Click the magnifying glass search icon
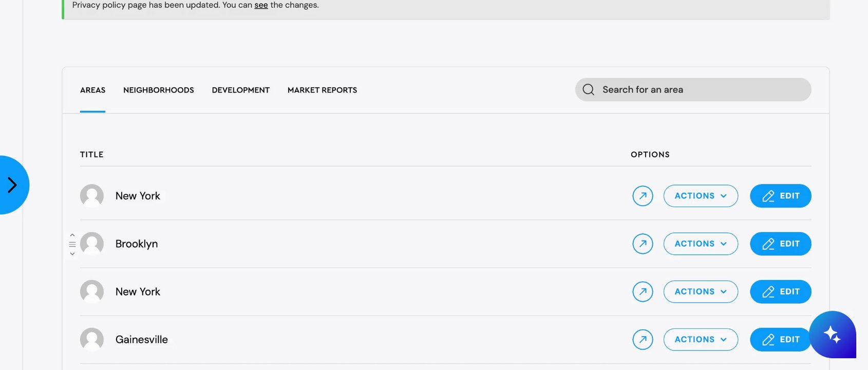Image resolution: width=868 pixels, height=370 pixels. [589, 90]
